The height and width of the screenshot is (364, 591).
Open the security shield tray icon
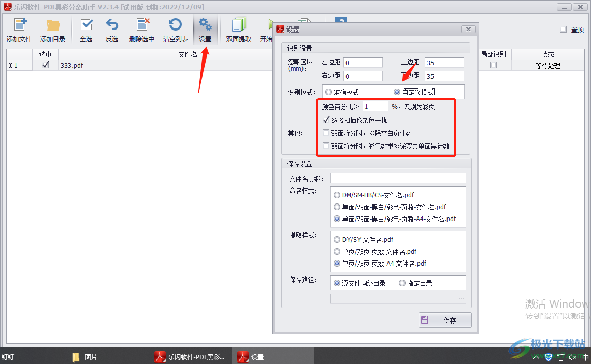click(x=549, y=357)
